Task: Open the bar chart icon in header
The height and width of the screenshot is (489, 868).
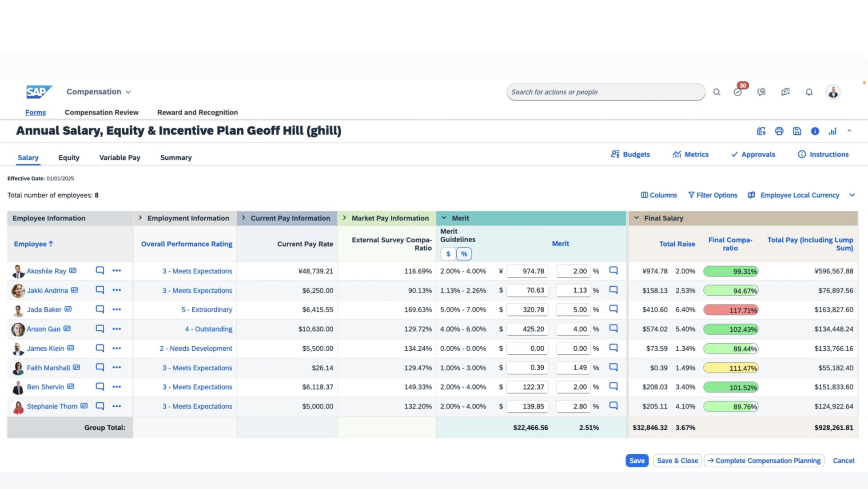Action: 832,131
